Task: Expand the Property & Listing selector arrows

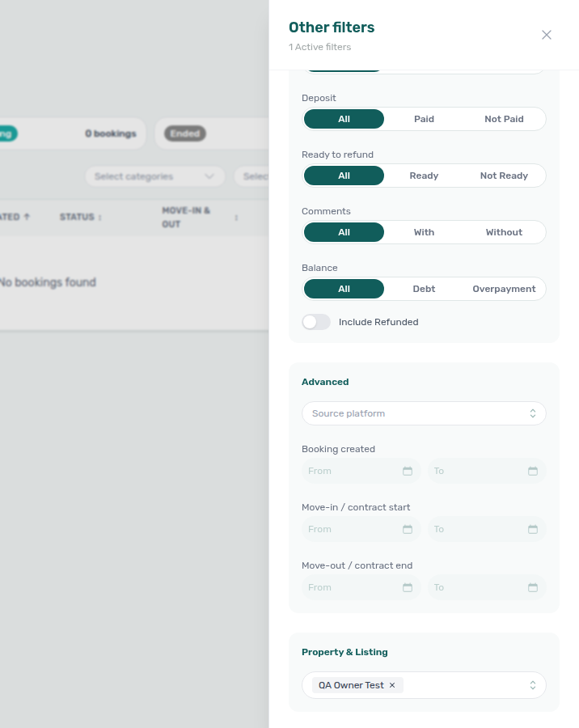Action: (533, 685)
